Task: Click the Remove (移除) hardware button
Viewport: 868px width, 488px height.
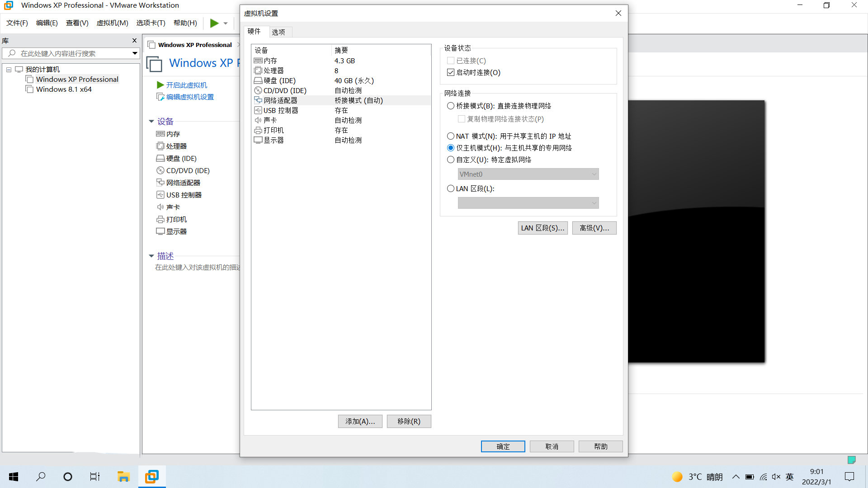Action: [409, 421]
